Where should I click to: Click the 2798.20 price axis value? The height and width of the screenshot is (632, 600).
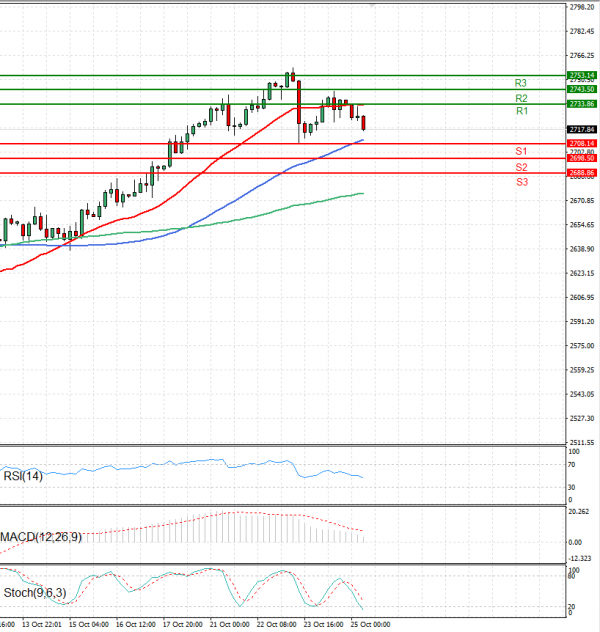click(x=581, y=7)
